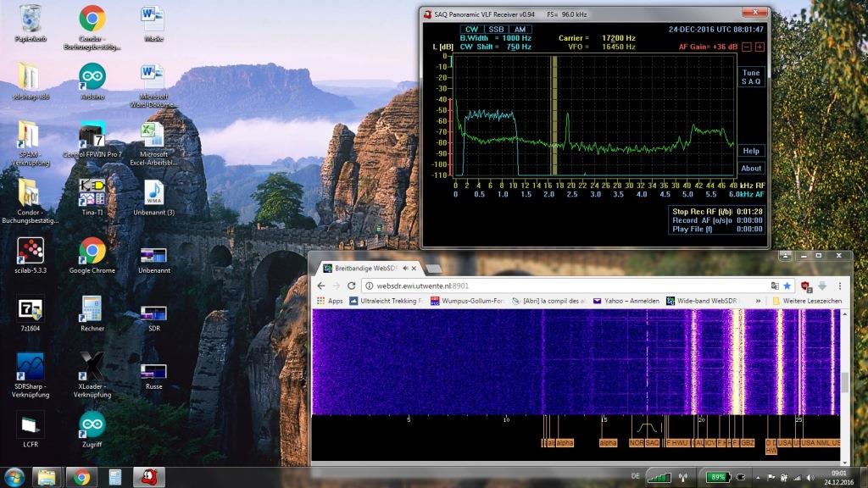Open the Weitere Lesezeichen bookmarks folder
The width and height of the screenshot is (868, 488).
tap(805, 301)
